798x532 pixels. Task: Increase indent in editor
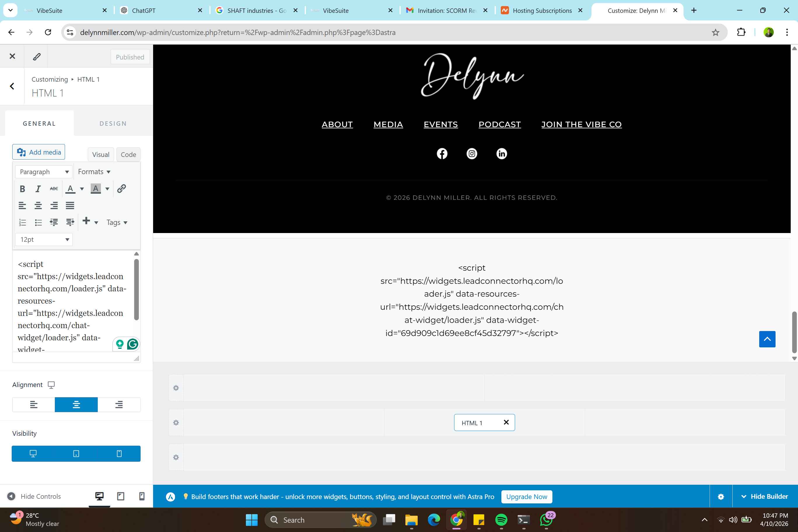point(70,222)
